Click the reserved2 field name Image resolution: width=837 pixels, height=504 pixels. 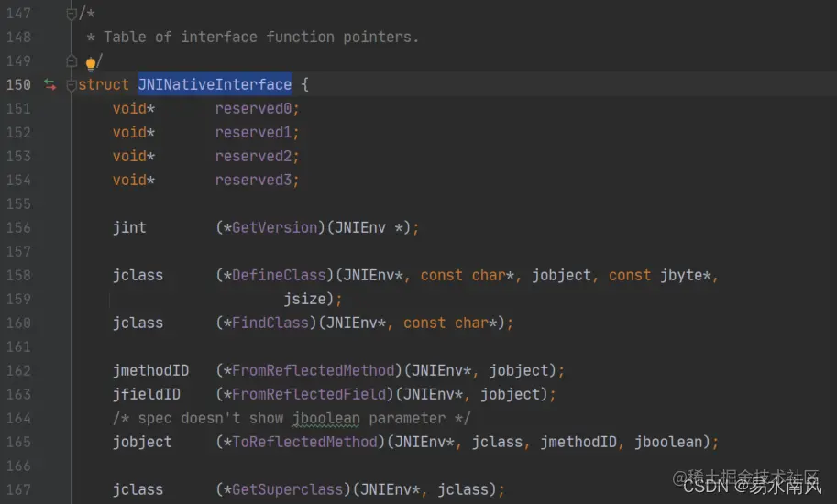click(253, 156)
